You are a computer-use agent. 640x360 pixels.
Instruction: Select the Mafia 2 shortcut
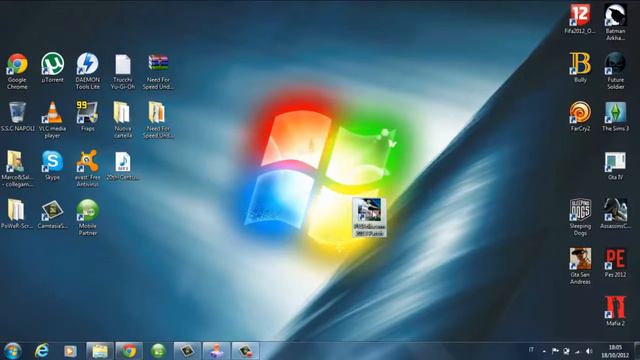615,311
